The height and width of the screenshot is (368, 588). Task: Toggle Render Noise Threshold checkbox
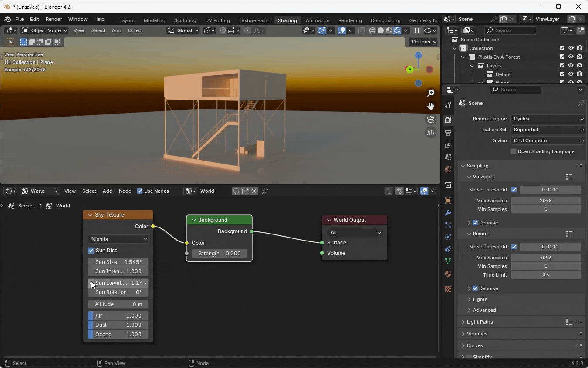pyautogui.click(x=514, y=247)
